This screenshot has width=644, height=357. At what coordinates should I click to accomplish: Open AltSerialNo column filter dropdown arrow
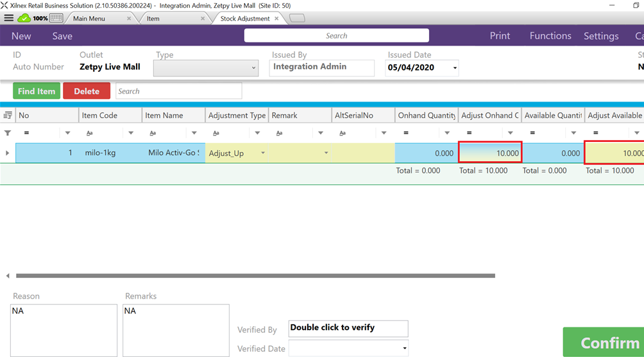coord(384,133)
